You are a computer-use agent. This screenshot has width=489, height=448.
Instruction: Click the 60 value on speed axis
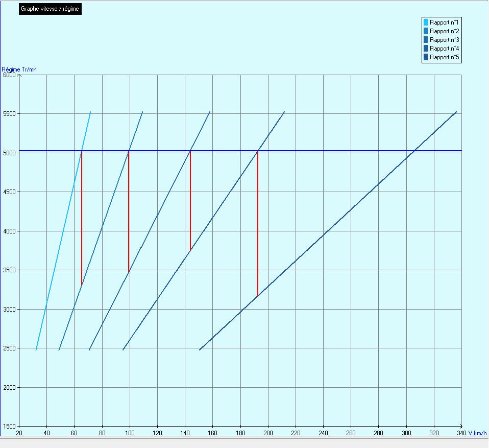[x=74, y=433]
